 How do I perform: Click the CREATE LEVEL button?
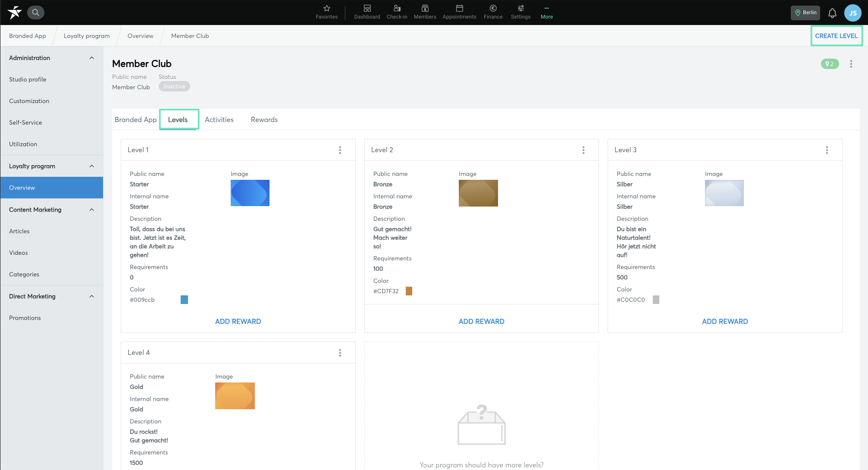pos(836,36)
